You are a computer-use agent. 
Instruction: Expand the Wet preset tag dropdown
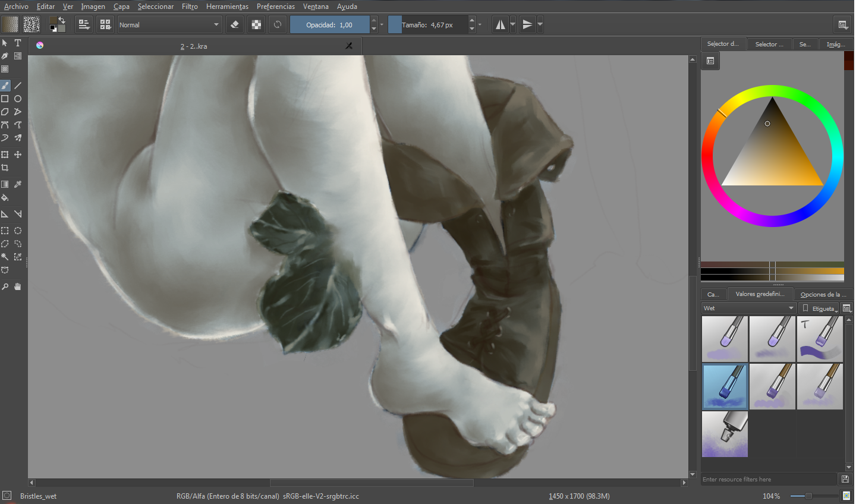pos(749,308)
